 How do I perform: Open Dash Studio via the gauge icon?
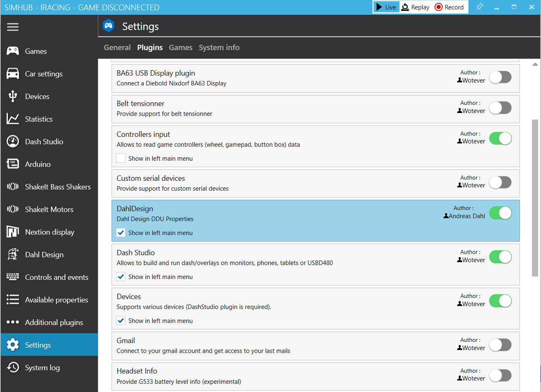click(13, 141)
